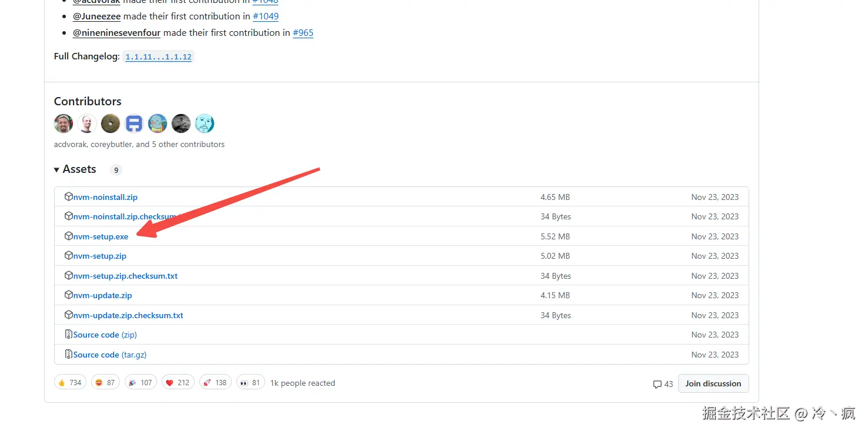The width and height of the screenshot is (868, 434).
Task: React with rocket (138)
Action: (x=215, y=382)
